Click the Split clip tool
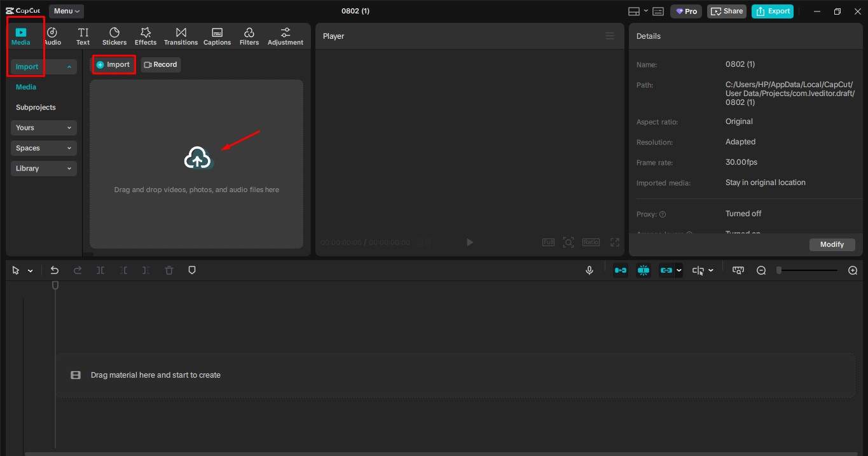Screen dimensions: 868x456 (100, 270)
